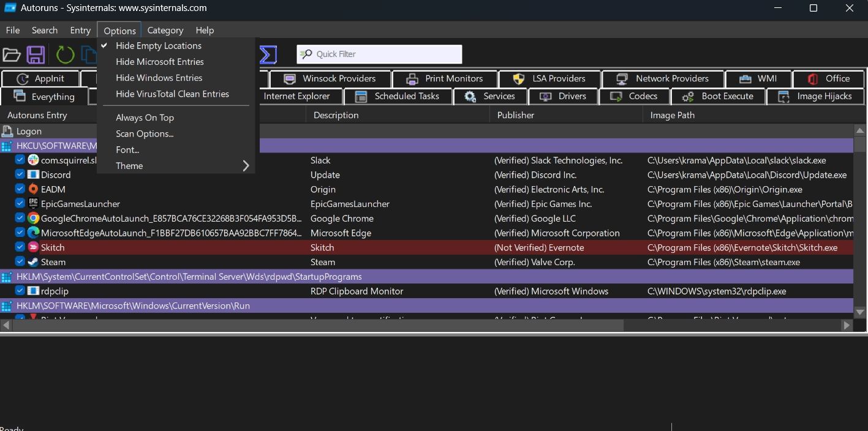This screenshot has width=868, height=431.
Task: Select Hide Microsoft Entries option
Action: pyautogui.click(x=175, y=62)
